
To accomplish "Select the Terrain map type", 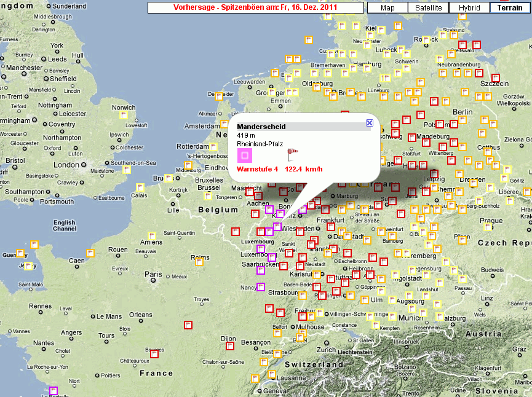I will click(510, 8).
